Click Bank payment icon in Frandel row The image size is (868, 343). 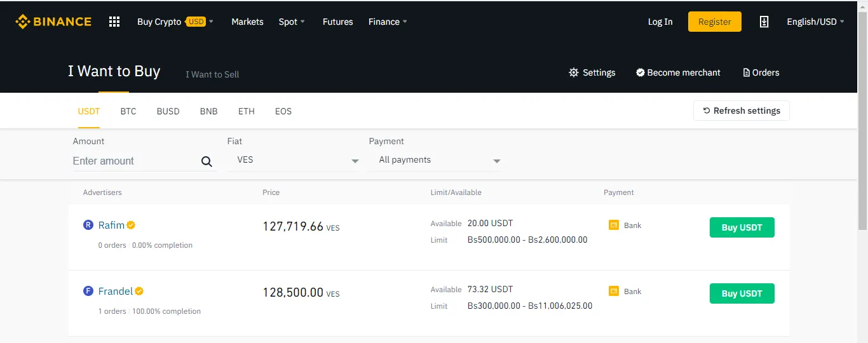pos(614,291)
